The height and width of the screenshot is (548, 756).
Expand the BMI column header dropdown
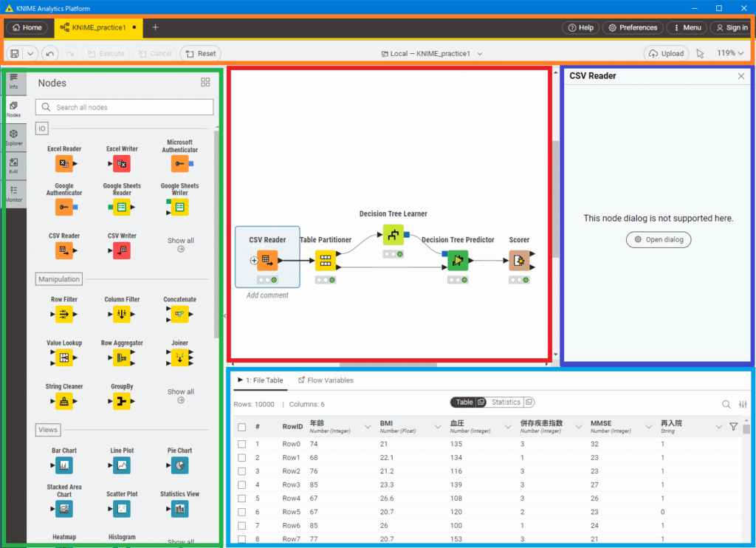click(x=439, y=427)
